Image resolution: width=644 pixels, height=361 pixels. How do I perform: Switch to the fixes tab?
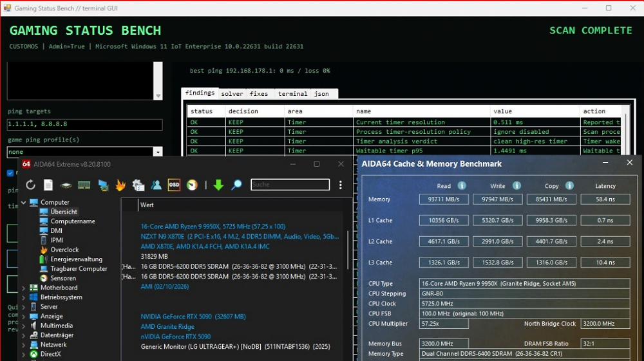point(259,94)
